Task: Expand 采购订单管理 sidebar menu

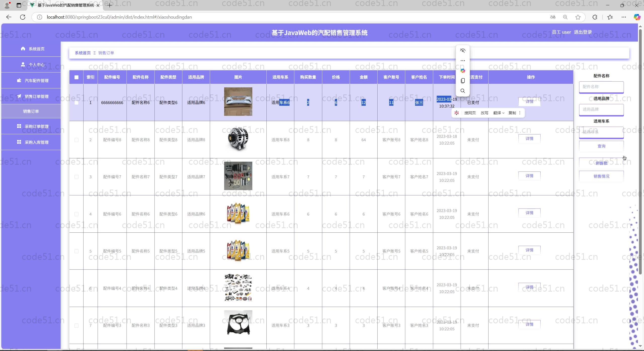Action: (x=33, y=126)
